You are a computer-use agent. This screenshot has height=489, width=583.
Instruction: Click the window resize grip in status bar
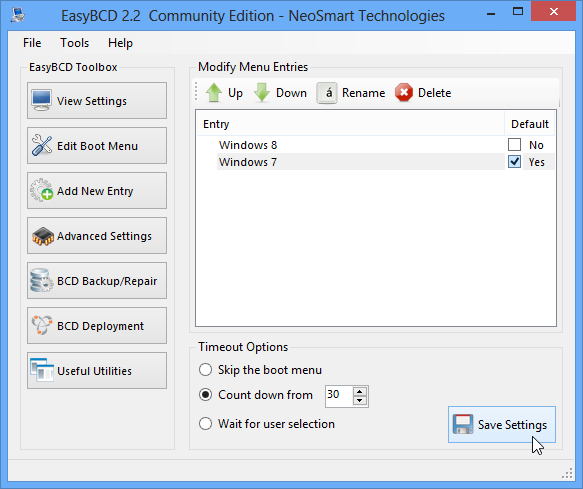[x=567, y=473]
